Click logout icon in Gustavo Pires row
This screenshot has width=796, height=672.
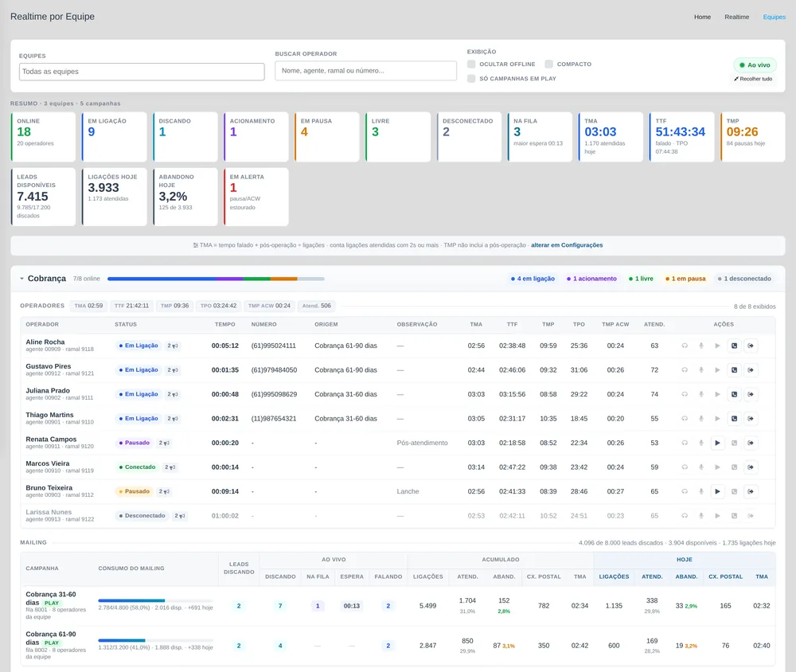pos(751,370)
